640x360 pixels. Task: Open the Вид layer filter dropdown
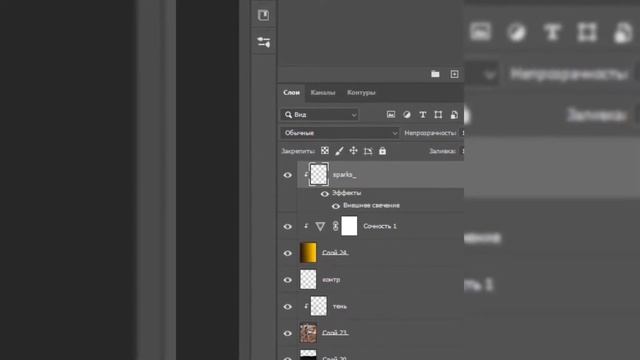(319, 115)
